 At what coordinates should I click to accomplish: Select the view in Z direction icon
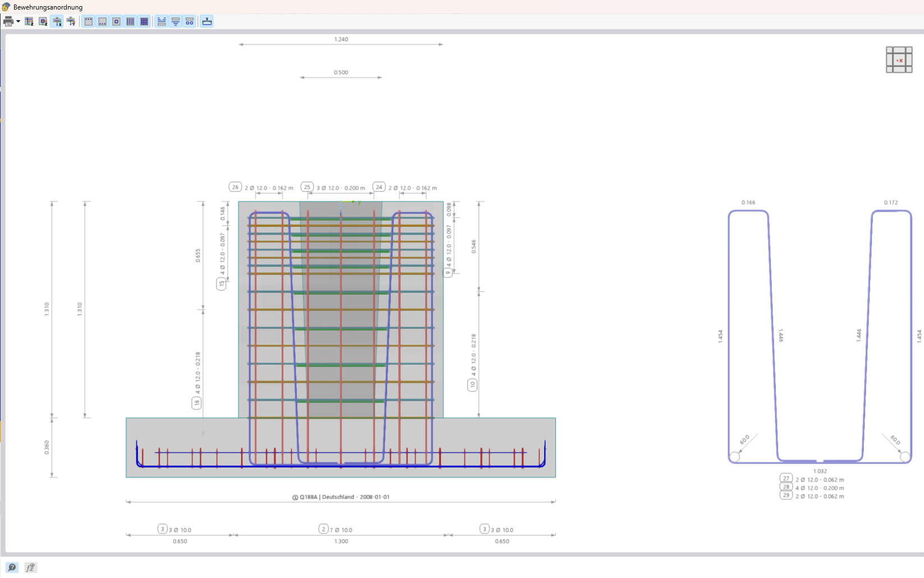pos(29,21)
